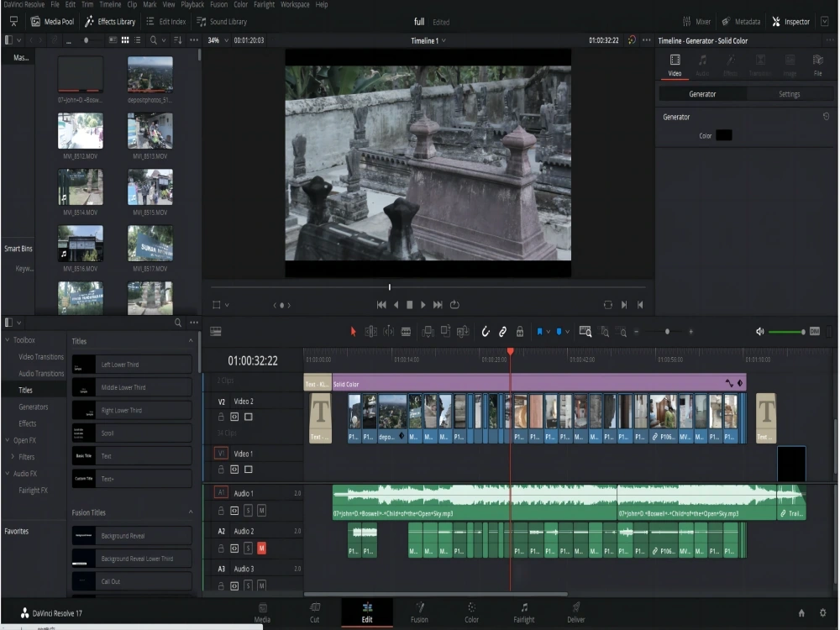Screen dimensions: 840x630
Task: Open Timeline View Options icon
Action: click(x=215, y=332)
